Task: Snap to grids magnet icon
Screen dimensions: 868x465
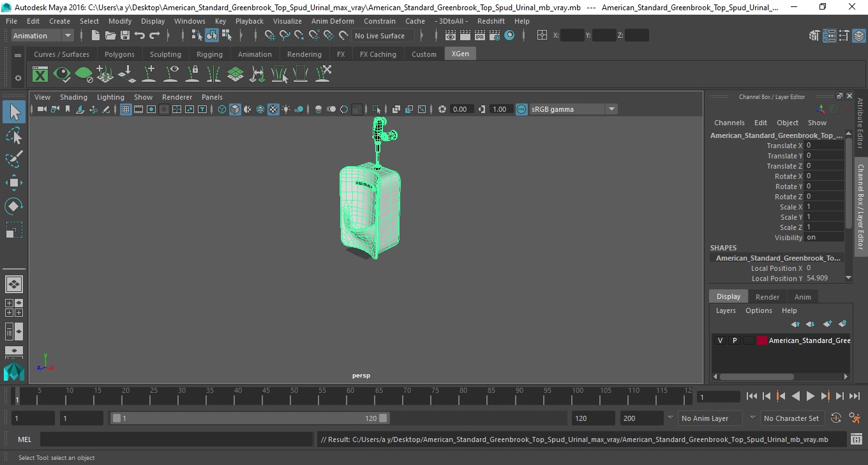Action: [270, 36]
